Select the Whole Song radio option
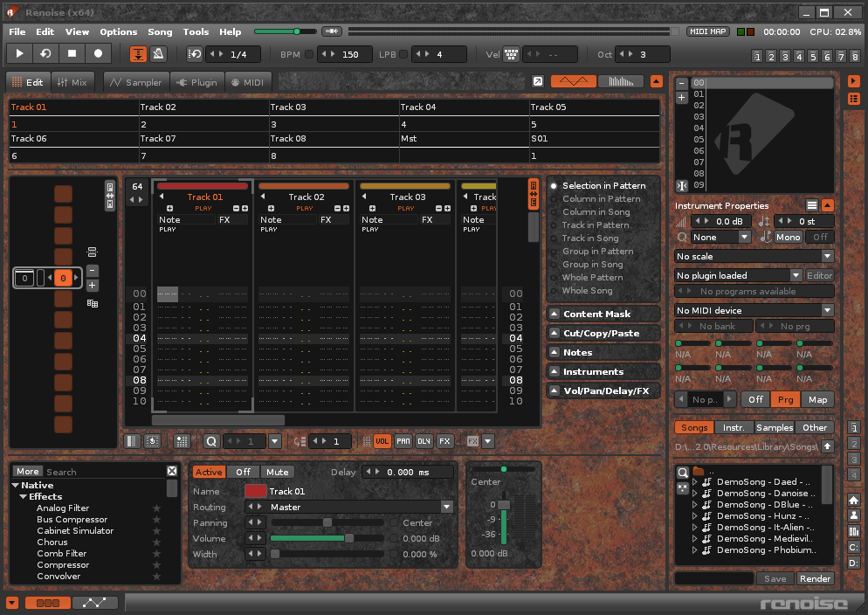 coord(582,291)
